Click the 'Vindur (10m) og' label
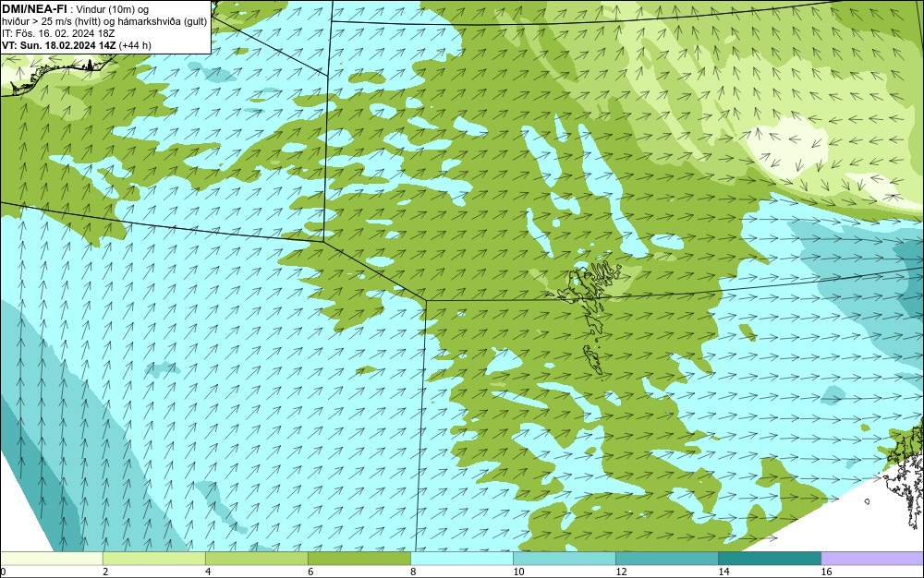Viewport: 924px width, 578px height. (x=113, y=9)
